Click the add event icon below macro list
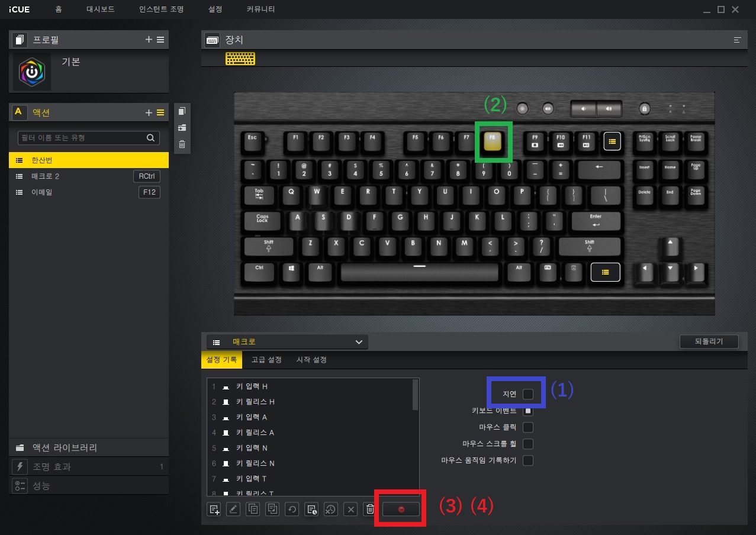Viewport: 756px width, 535px height. tap(214, 509)
